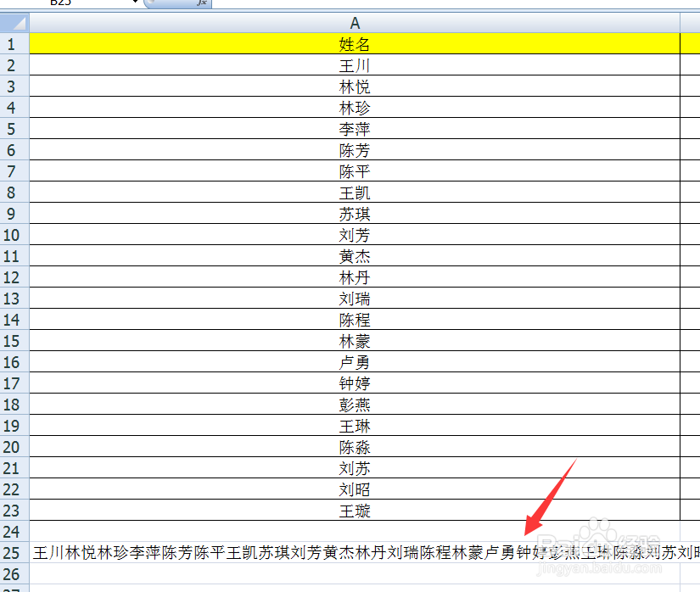Viewport: 700px width, 592px height.
Task: Click cell containing 陈淼
Action: click(355, 447)
